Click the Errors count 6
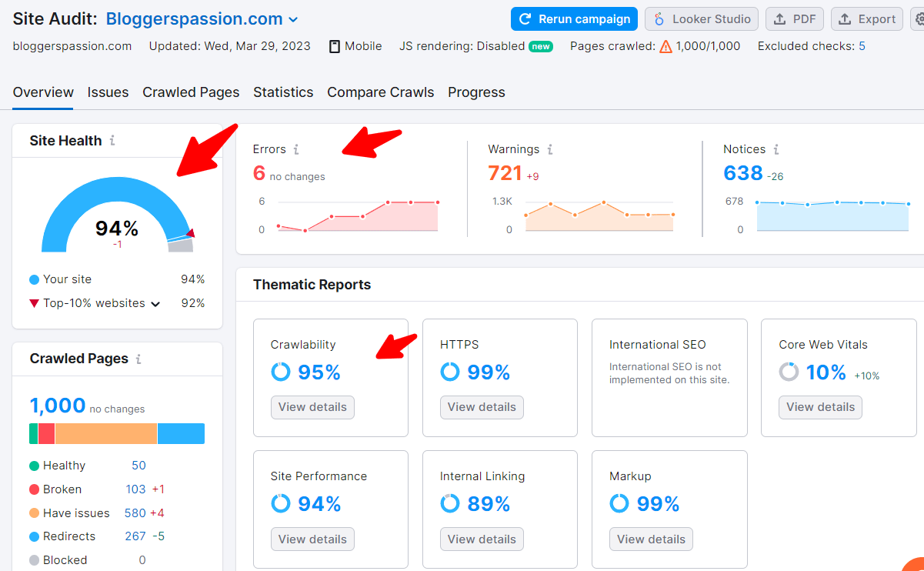Viewport: 924px width, 571px height. [259, 173]
